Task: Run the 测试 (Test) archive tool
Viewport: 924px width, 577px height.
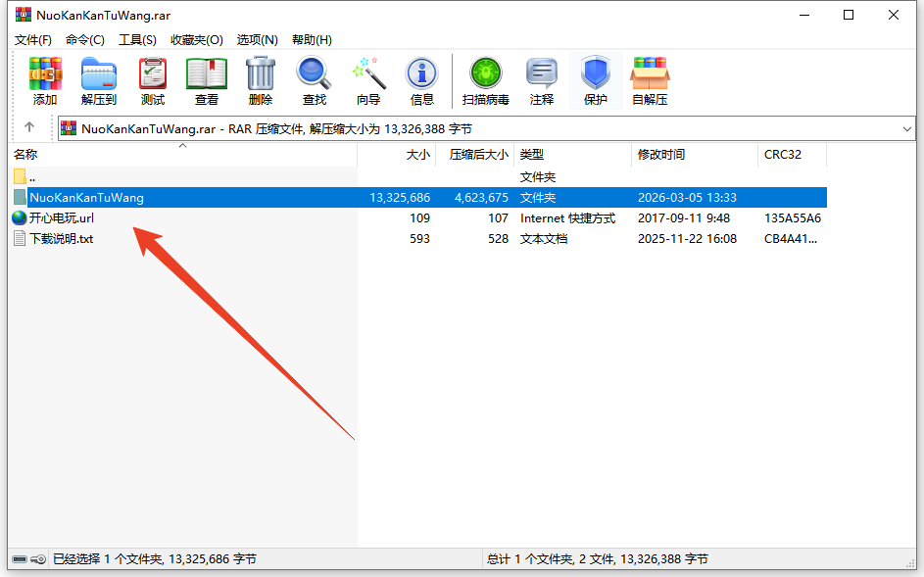Action: click(153, 80)
